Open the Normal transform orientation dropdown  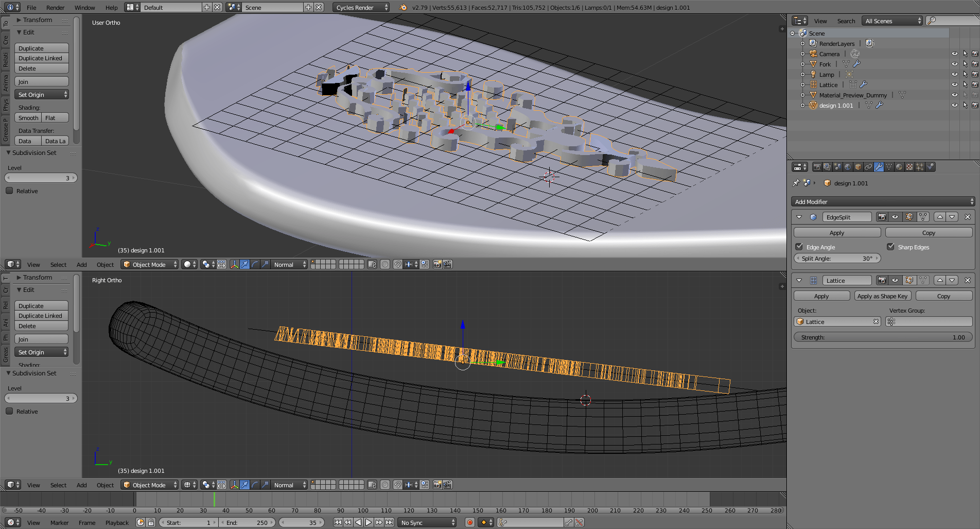(287, 264)
